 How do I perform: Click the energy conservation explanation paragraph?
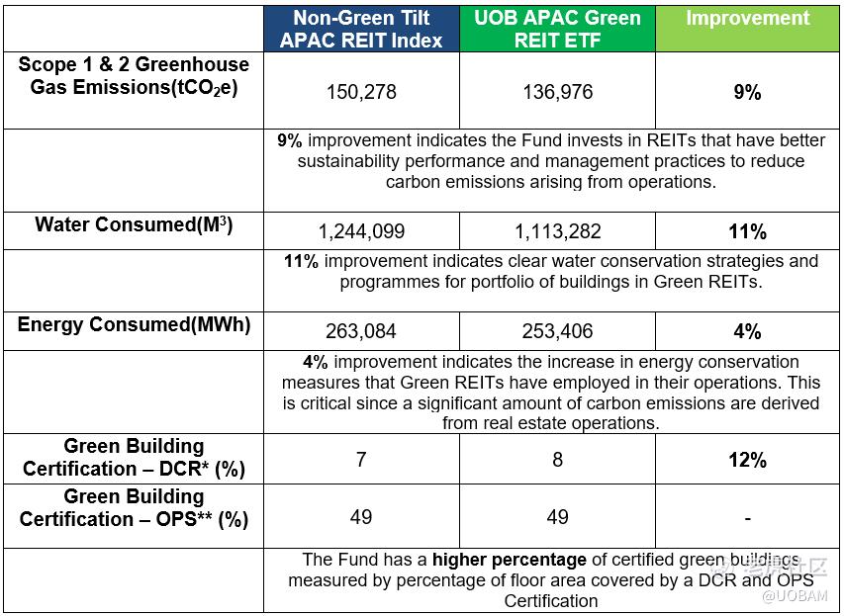(551, 393)
